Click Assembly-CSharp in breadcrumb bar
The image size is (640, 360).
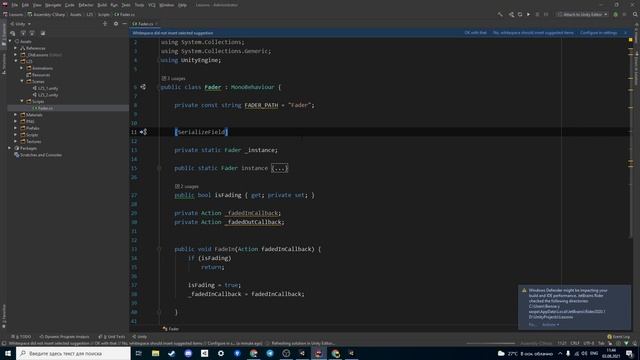46,14
